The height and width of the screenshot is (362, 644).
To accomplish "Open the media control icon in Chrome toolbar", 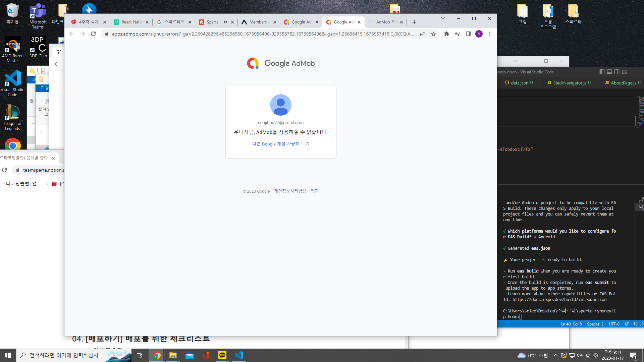I will pyautogui.click(x=458, y=34).
